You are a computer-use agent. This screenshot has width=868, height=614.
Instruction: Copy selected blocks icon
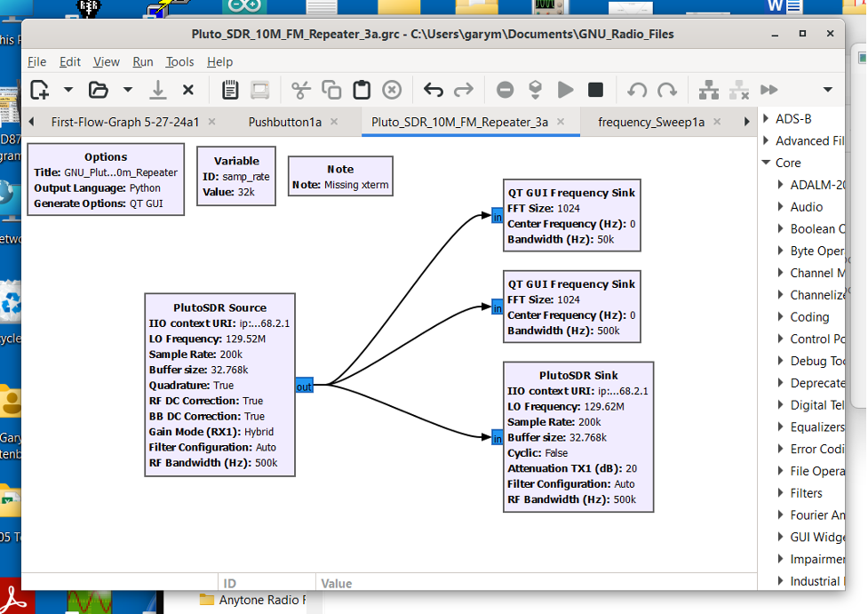[331, 90]
